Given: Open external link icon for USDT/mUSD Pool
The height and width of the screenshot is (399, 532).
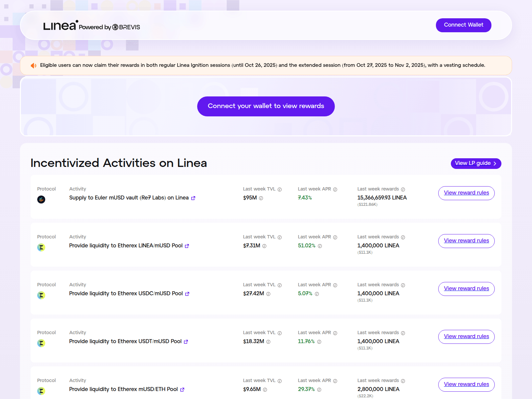Looking at the screenshot, I should tap(186, 342).
